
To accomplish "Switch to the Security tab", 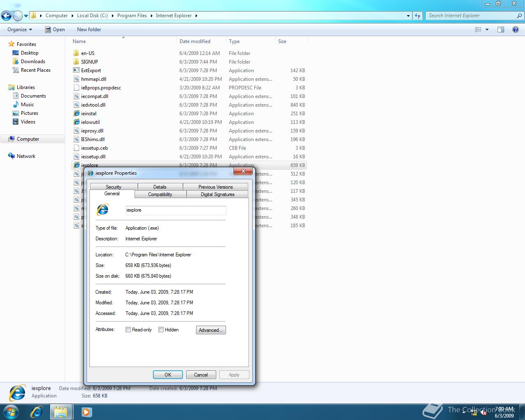I will pyautogui.click(x=114, y=187).
